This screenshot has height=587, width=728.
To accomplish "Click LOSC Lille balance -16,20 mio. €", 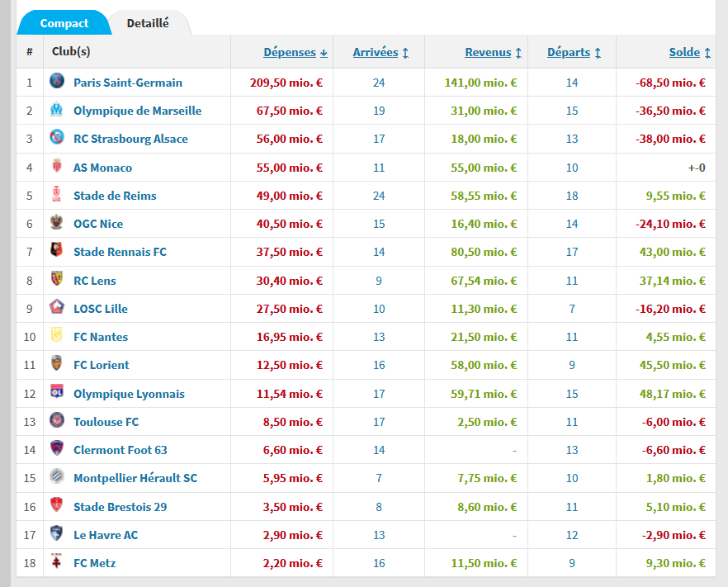I will point(670,310).
